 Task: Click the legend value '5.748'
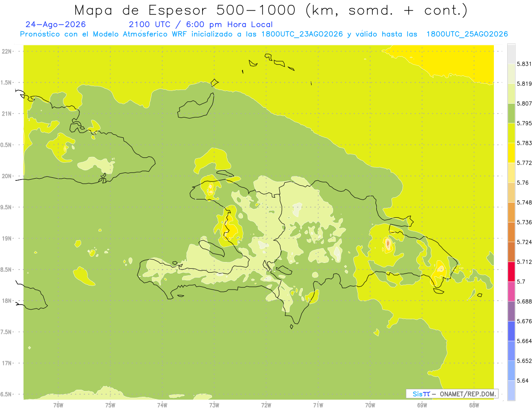(524, 202)
